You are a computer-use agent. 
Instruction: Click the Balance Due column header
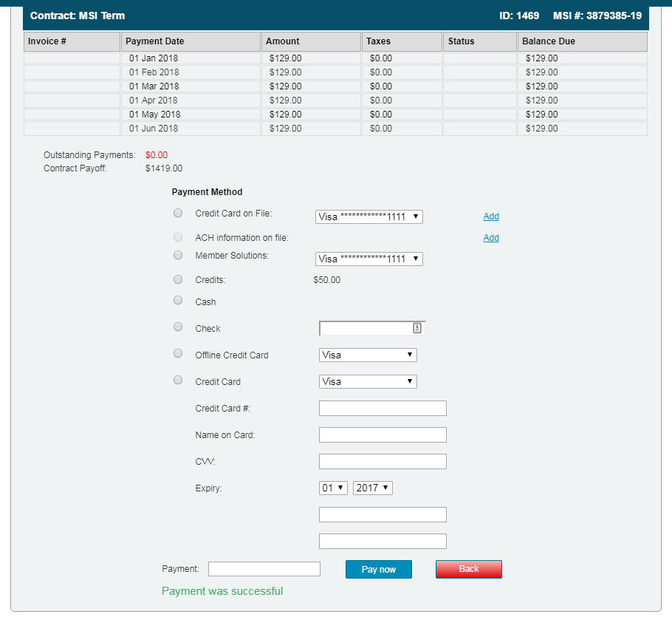tap(582, 41)
